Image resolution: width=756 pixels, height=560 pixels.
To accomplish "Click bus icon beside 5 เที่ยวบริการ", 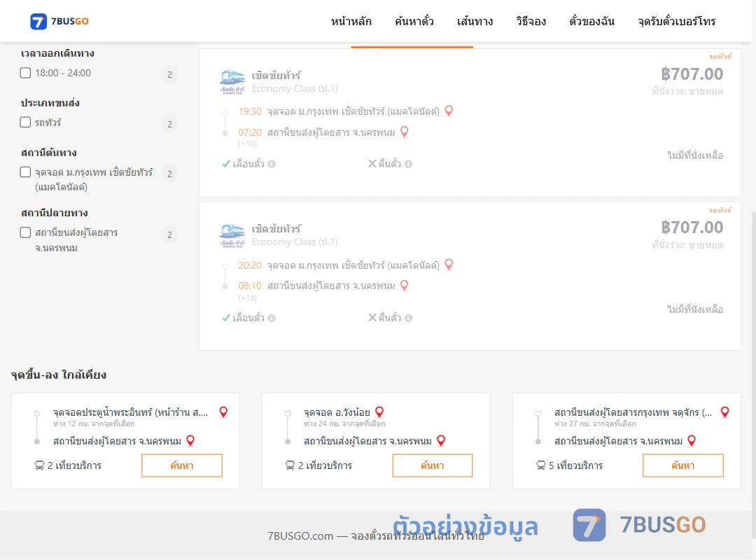I will (x=541, y=465).
